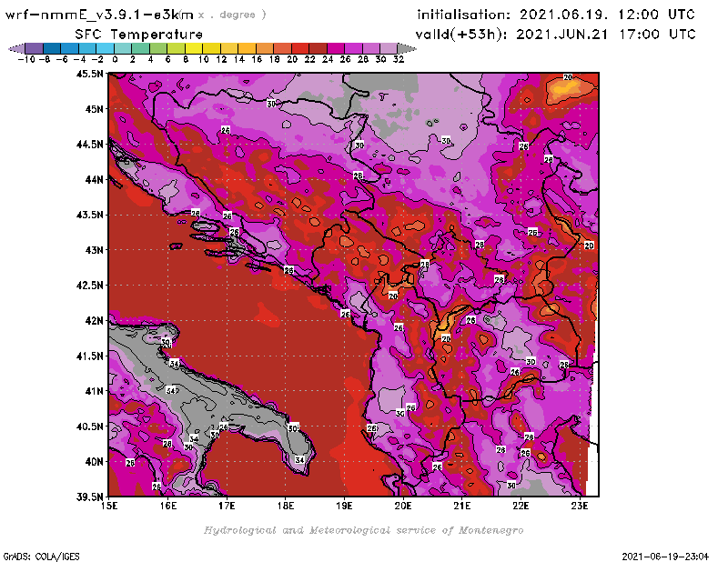Screen dimensions: 728x562
Task: Click the 18E longitude axis label
Action: 286,506
